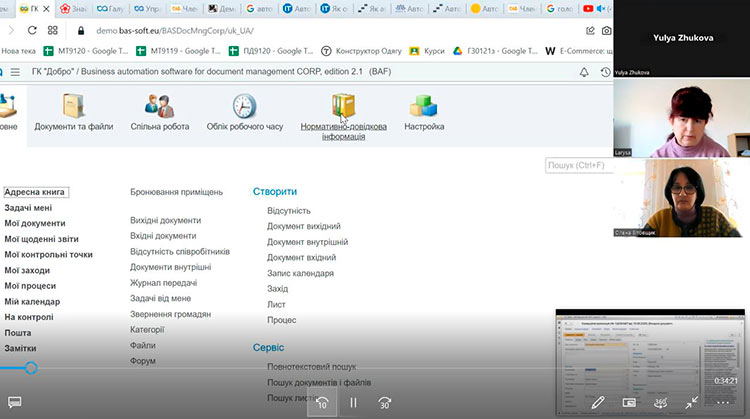The image size is (750, 419).
Task: Toggle captions on the video player
Action: pos(15,403)
